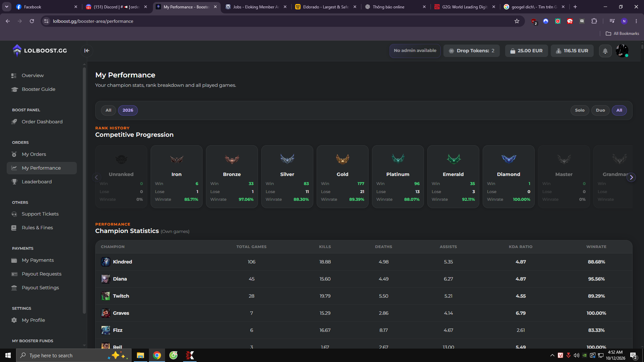Show next ranks with right chevron
This screenshot has height=362, width=644.
click(x=631, y=177)
